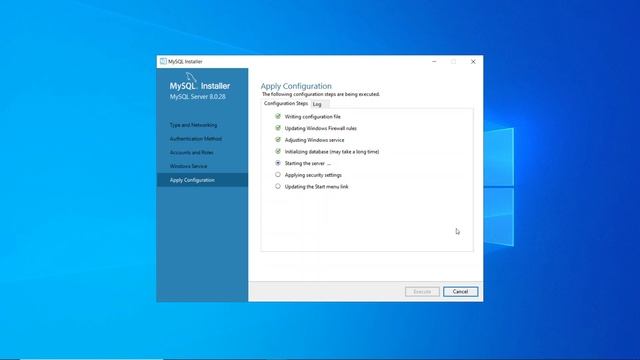
Task: Go to Authentication Method step
Action: 196,139
